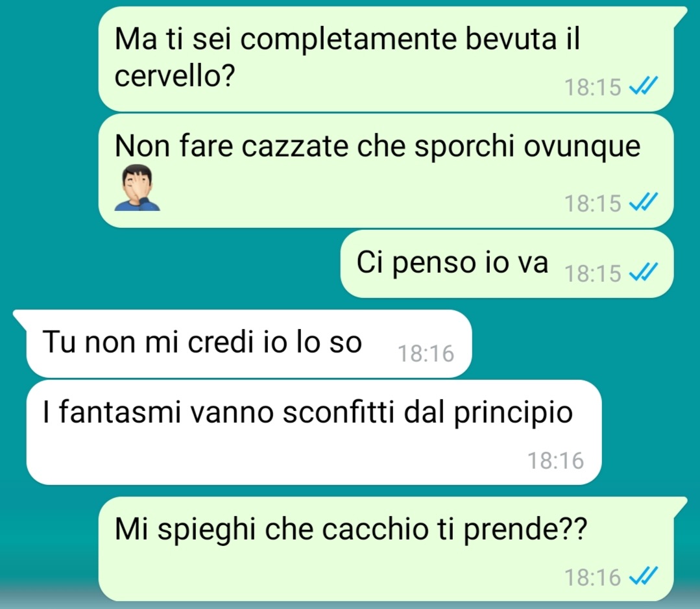Tap the word 'principio' in the received bubble
Image resolution: width=700 pixels, height=609 pixels.
click(x=513, y=414)
